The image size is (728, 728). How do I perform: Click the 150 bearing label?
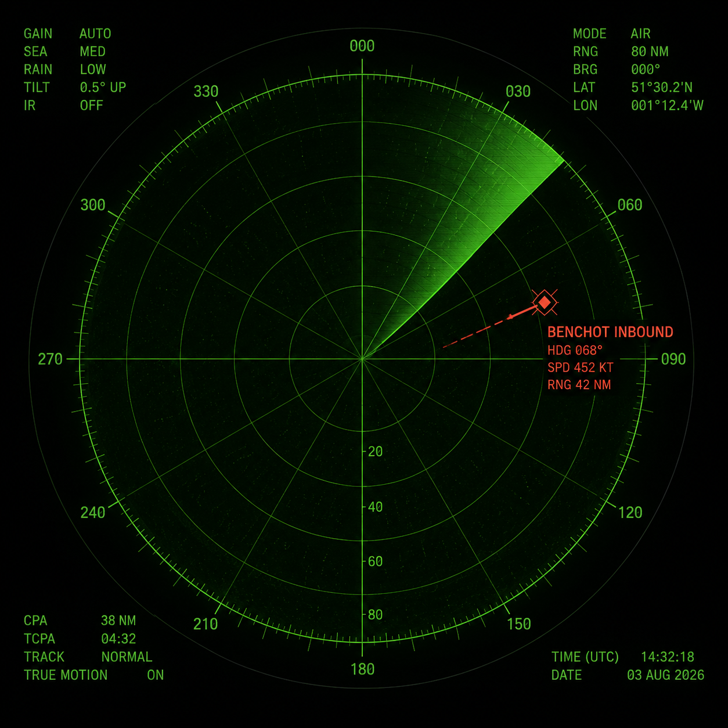518,624
